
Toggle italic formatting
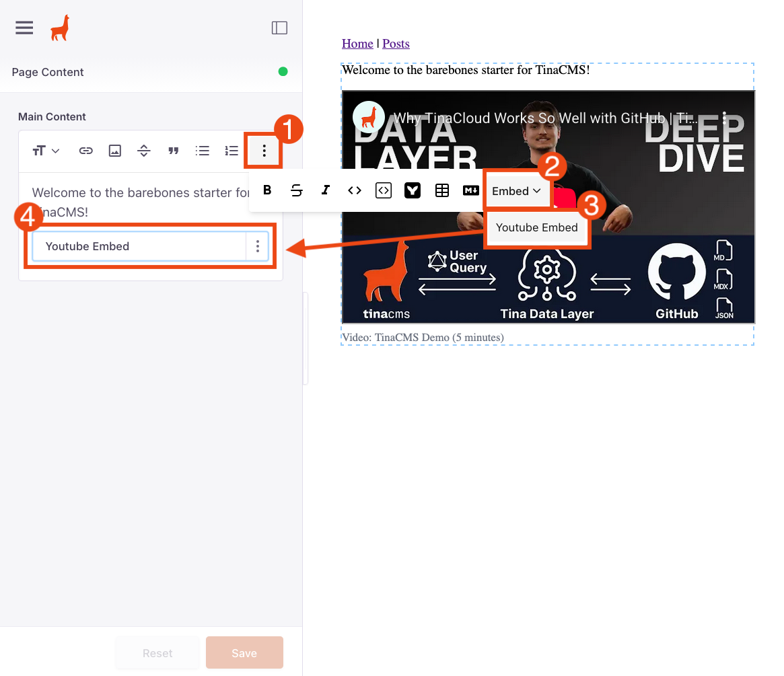coord(326,190)
